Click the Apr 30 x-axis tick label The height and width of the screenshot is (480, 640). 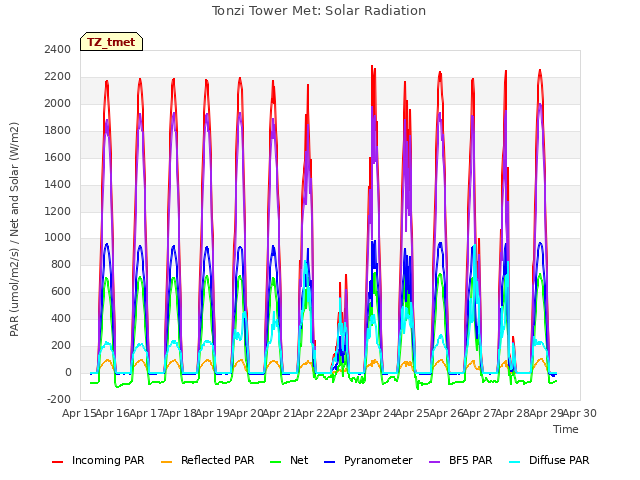(580, 413)
